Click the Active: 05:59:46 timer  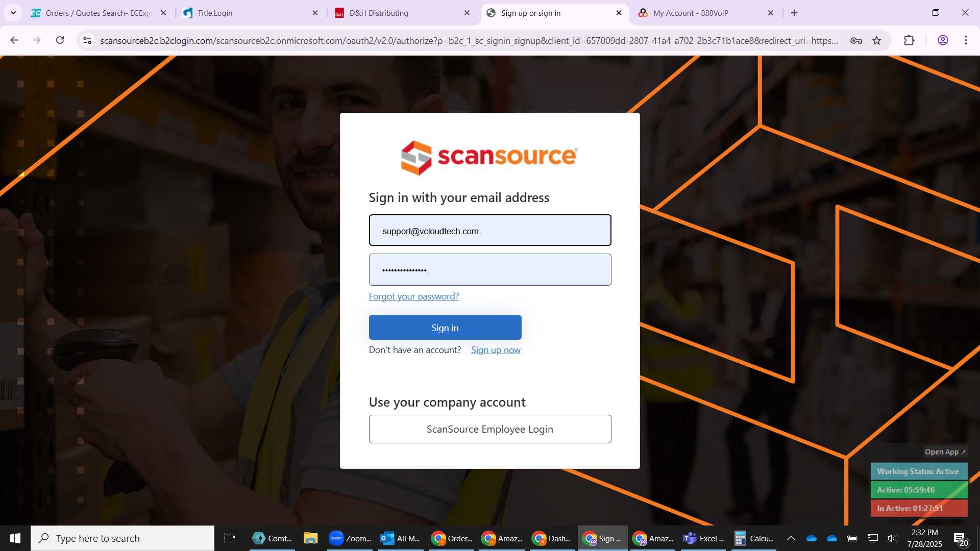[919, 490]
